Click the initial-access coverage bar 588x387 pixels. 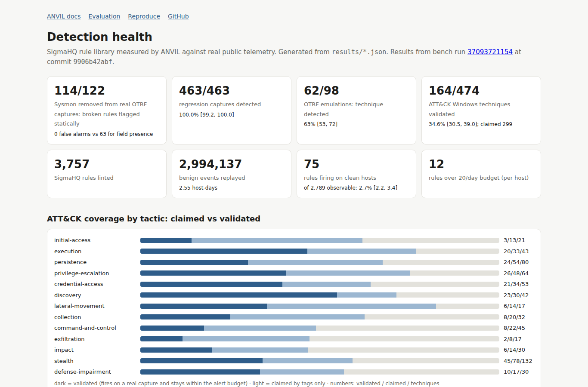point(320,240)
